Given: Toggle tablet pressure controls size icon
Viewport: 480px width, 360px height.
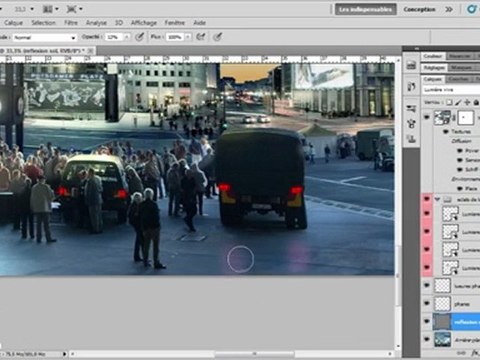Looking at the screenshot, I should [217, 37].
